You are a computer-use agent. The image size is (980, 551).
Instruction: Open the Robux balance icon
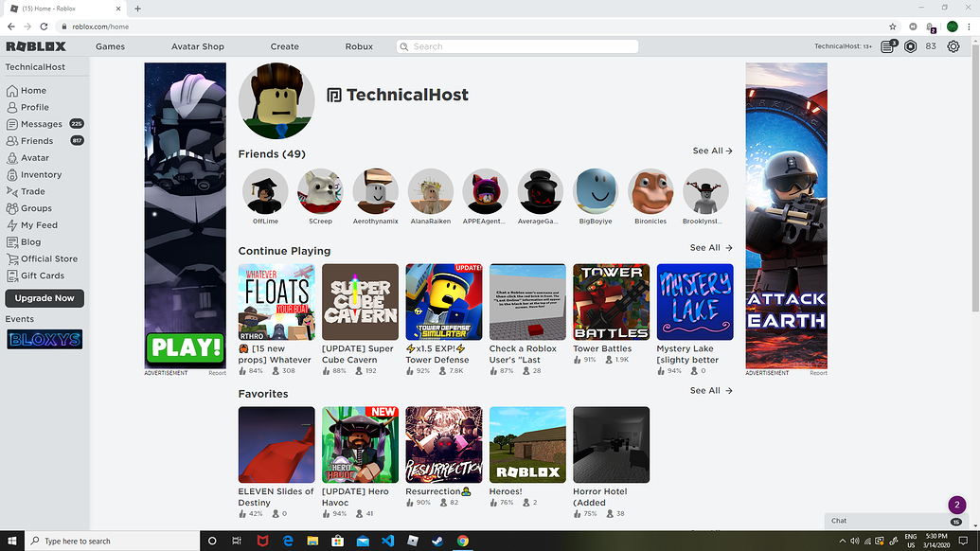[x=911, y=45]
